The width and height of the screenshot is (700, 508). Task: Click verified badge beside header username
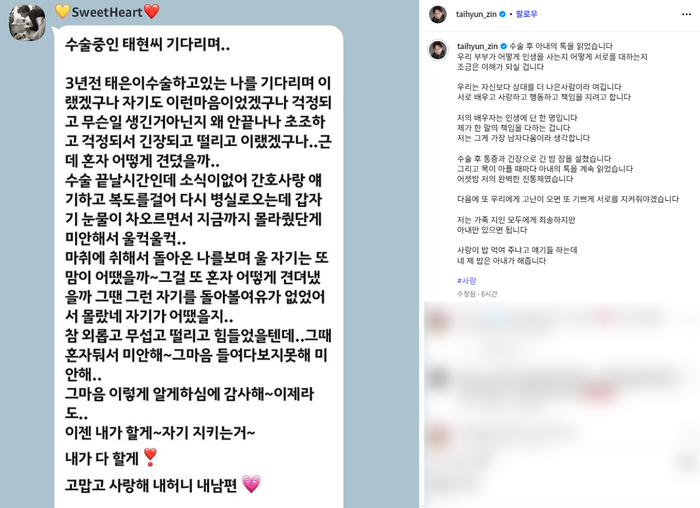coord(502,14)
